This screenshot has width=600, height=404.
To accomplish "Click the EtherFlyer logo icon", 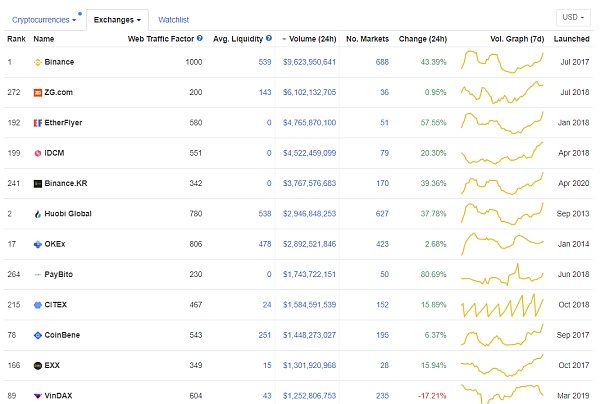I will click(37, 123).
